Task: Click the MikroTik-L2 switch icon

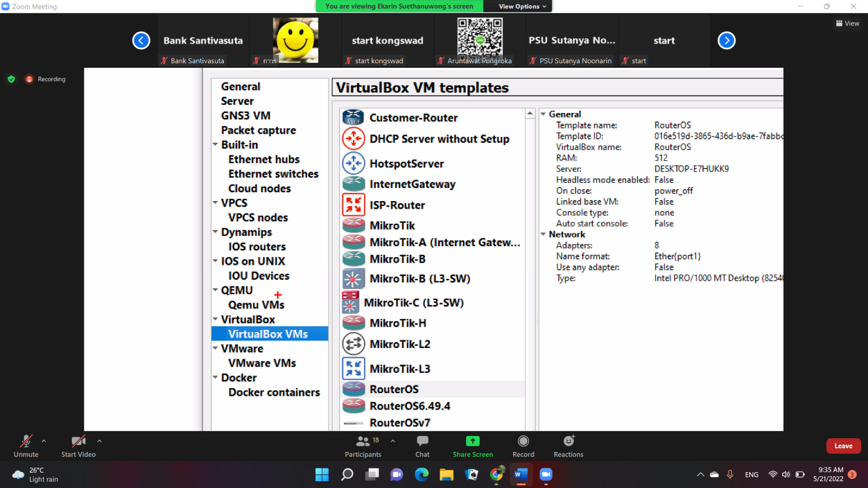Action: click(x=353, y=344)
